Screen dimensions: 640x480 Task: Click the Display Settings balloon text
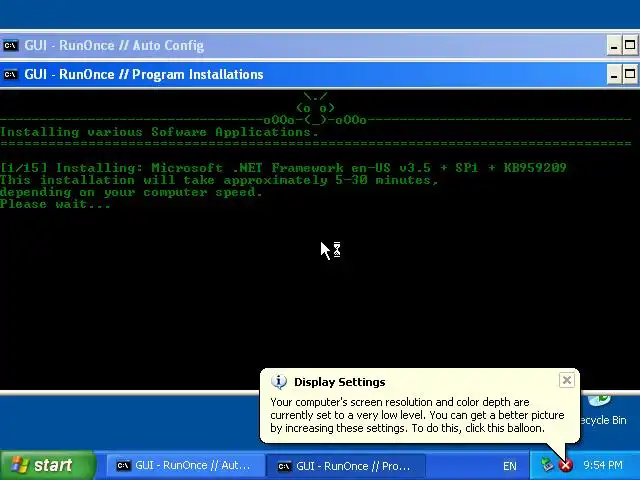[417, 415]
